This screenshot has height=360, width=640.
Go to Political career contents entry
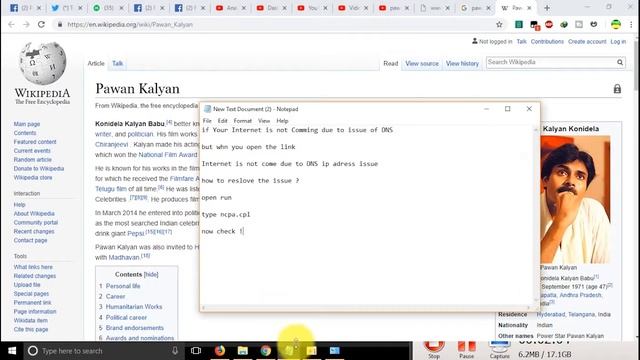[x=126, y=318]
